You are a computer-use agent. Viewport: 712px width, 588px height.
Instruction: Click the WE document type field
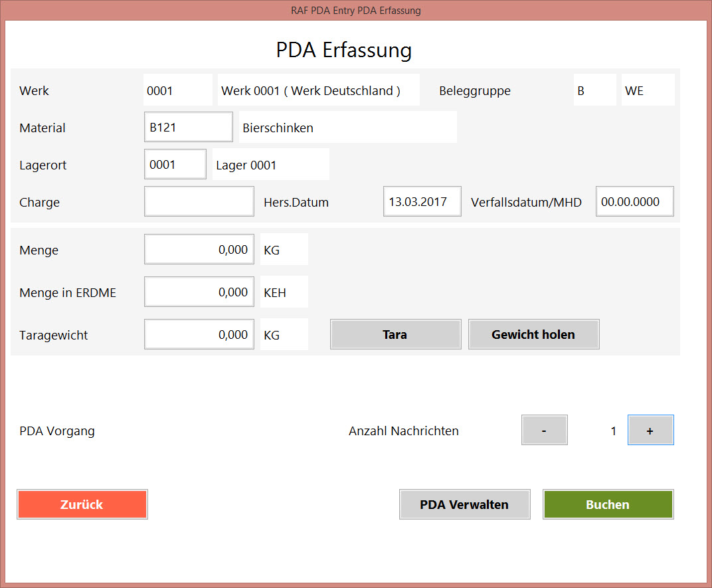pos(648,90)
